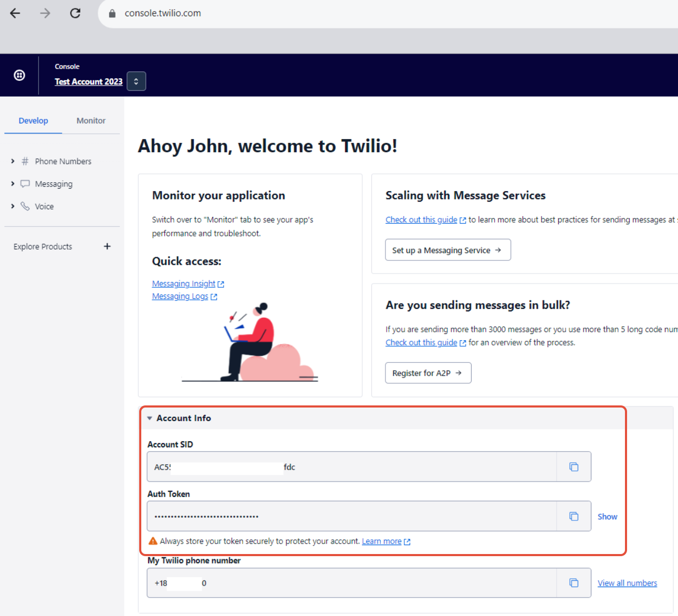Click the Messaging chat bubble icon
Image resolution: width=678 pixels, height=616 pixels.
tap(25, 184)
